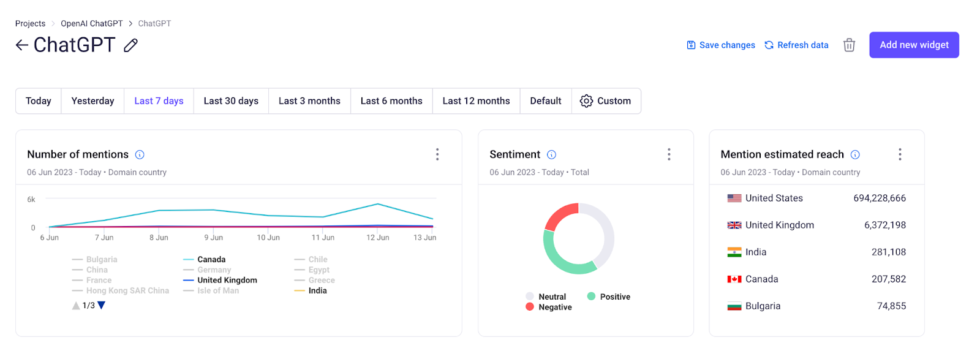
Task: Open info icon for Number of mentions
Action: click(140, 155)
